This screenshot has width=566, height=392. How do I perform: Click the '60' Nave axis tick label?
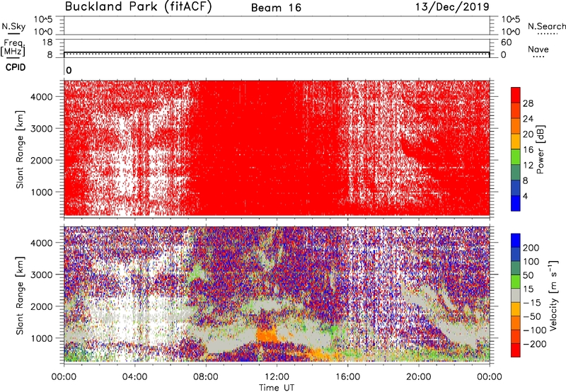pyautogui.click(x=506, y=42)
